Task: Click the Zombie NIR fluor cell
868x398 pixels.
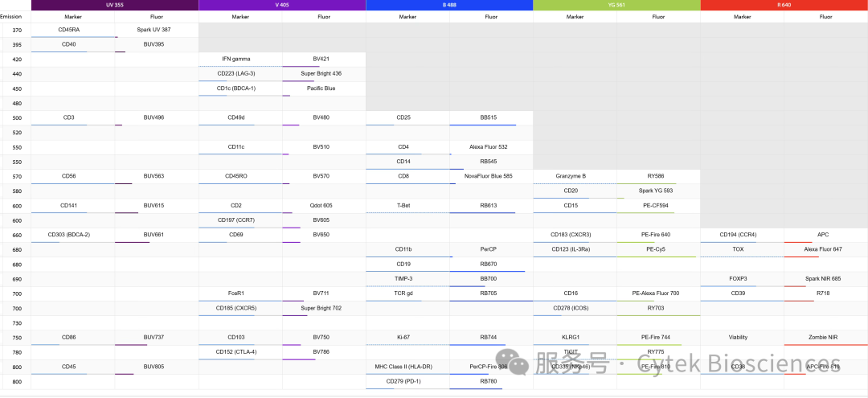Action: click(826, 338)
